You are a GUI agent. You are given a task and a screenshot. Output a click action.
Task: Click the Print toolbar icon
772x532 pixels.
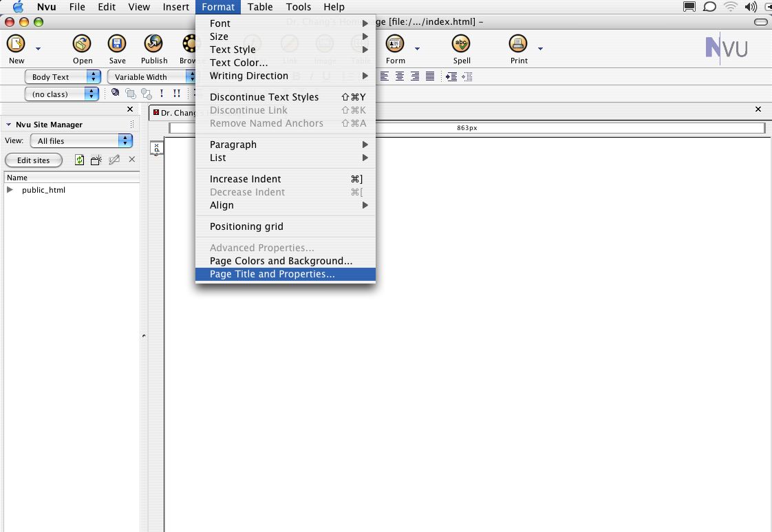(x=518, y=45)
